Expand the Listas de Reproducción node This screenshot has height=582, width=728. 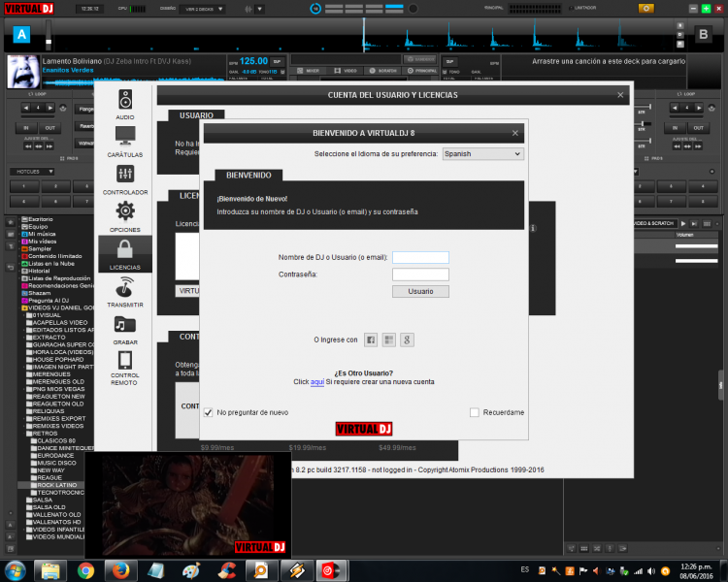19,278
